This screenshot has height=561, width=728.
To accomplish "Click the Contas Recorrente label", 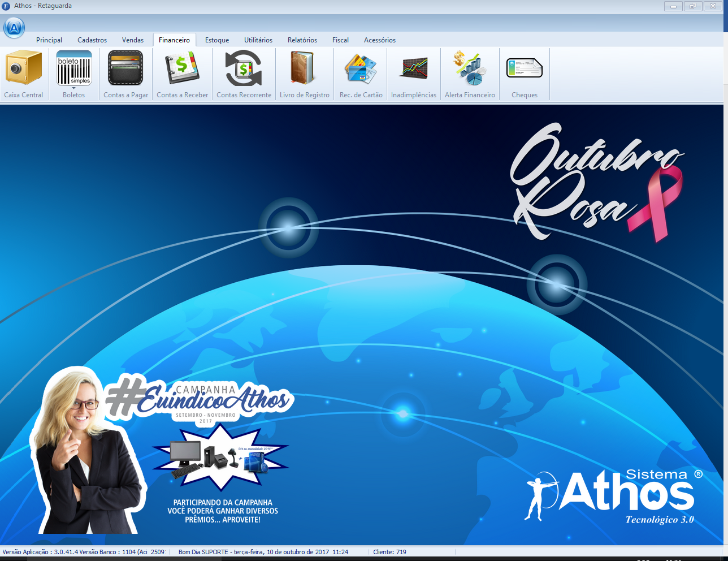I will pyautogui.click(x=244, y=95).
